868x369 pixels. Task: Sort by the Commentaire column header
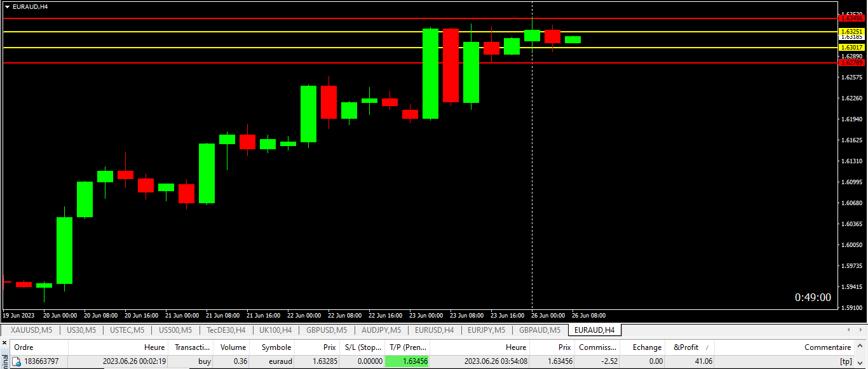[785, 347]
